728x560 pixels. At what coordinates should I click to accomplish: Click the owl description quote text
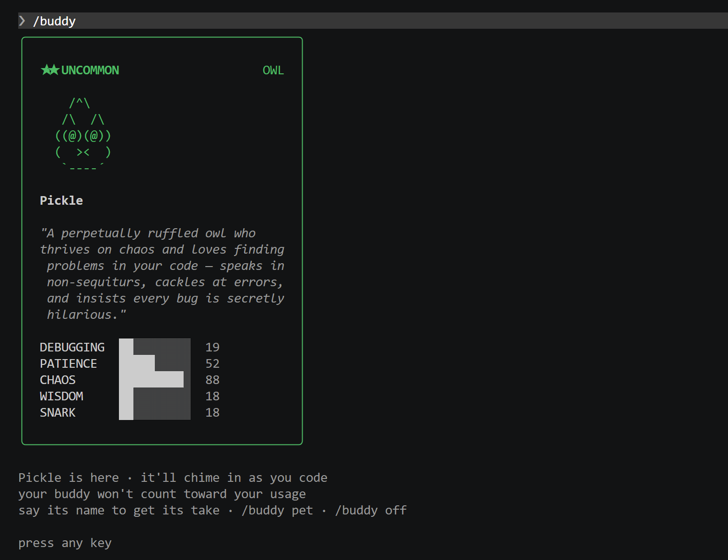point(162,274)
